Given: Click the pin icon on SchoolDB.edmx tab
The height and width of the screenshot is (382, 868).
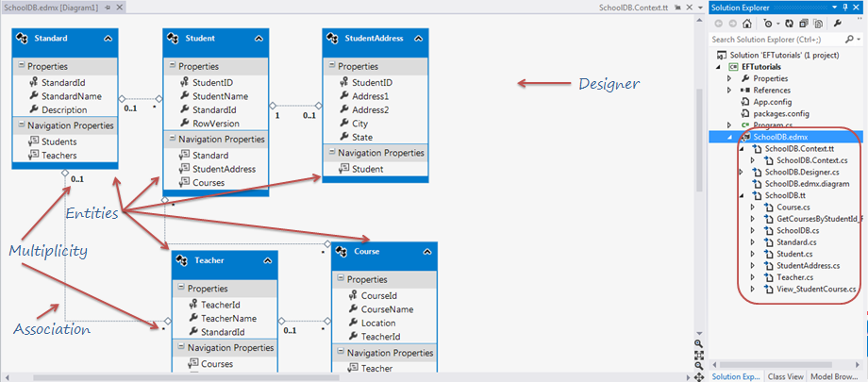Looking at the screenshot, I should pyautogui.click(x=107, y=8).
